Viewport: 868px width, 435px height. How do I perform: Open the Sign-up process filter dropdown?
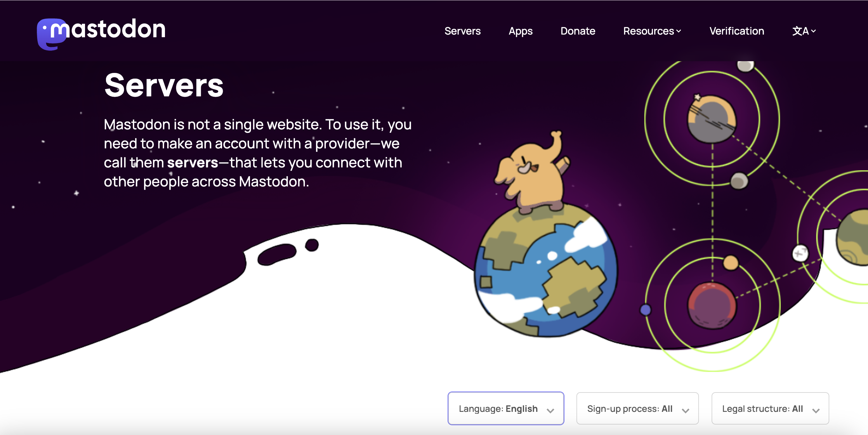click(637, 408)
